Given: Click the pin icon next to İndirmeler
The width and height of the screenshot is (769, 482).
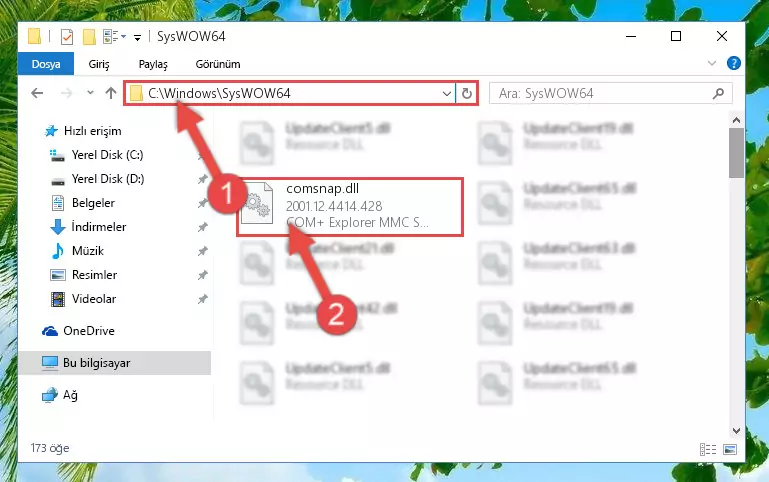Looking at the screenshot, I should click(x=202, y=228).
